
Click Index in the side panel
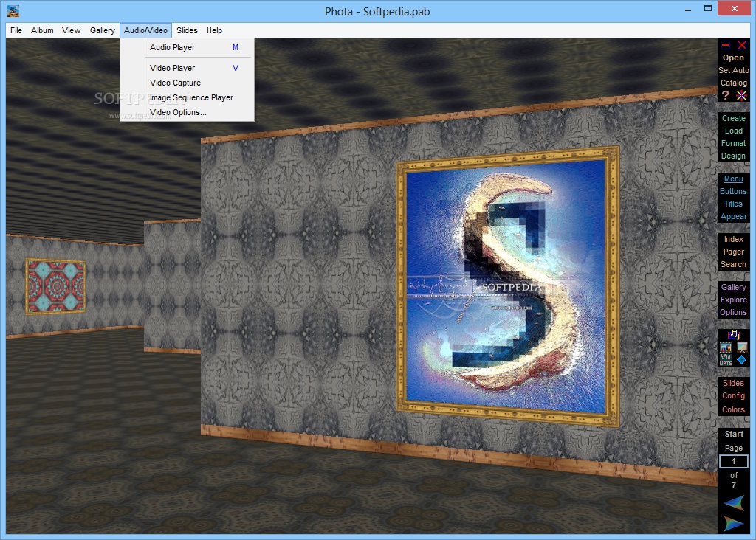coord(733,239)
